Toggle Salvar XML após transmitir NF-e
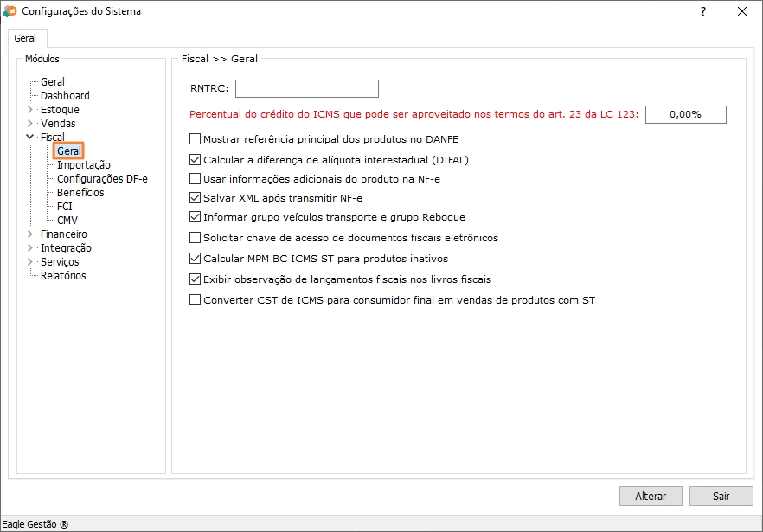This screenshot has width=763, height=532. [x=195, y=198]
